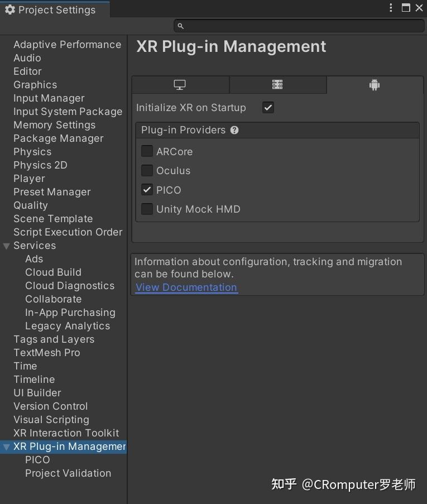Viewport: 427px width, 504px height.
Task: Uncheck the PICO plug-in provider
Action: (x=147, y=190)
